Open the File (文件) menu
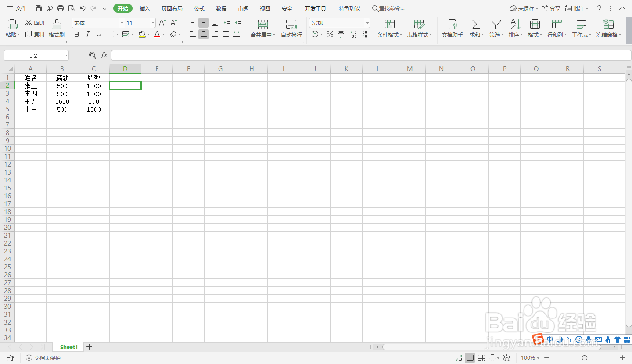Image resolution: width=632 pixels, height=364 pixels. [17, 8]
